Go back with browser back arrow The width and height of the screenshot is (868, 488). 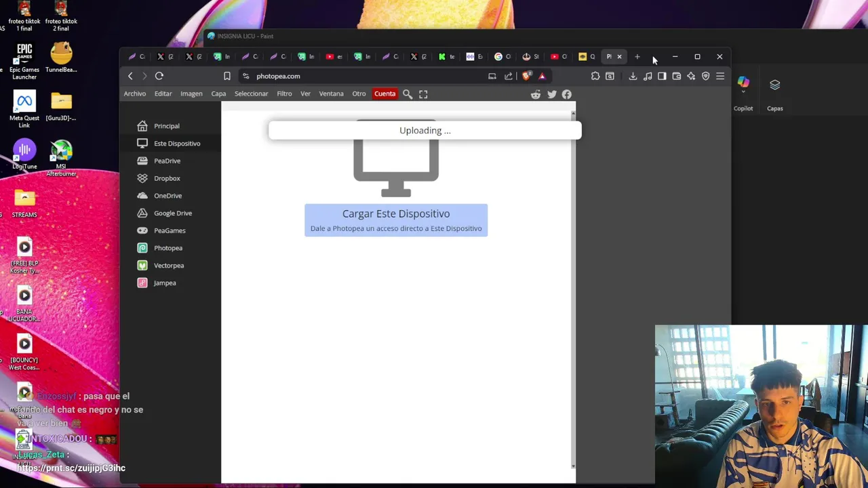click(x=130, y=76)
